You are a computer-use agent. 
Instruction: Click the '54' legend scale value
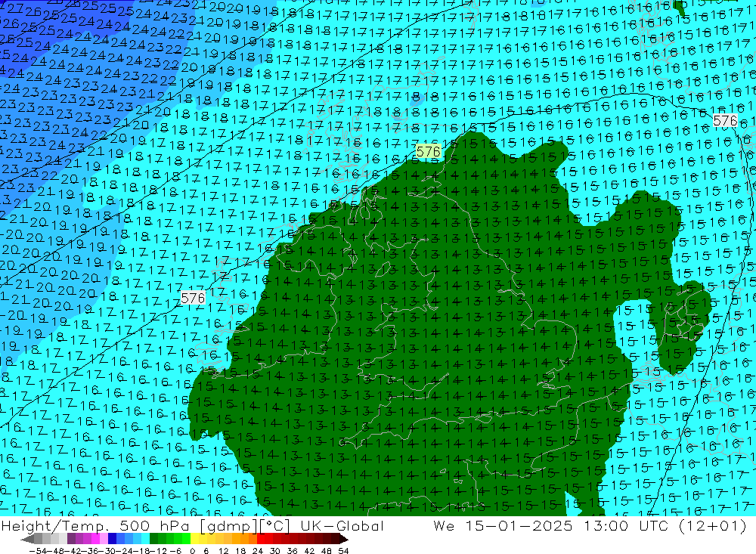click(343, 551)
